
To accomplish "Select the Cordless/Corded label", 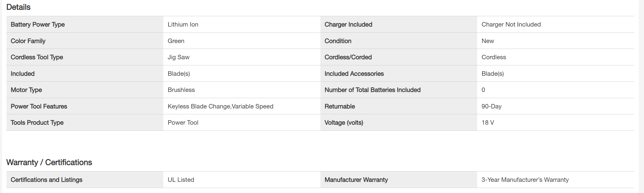I will tap(348, 57).
